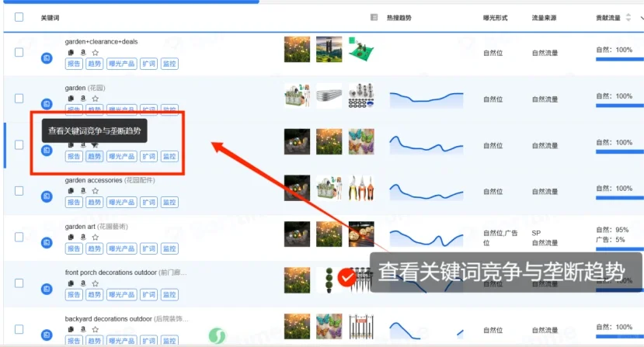644x347 pixels.
Task: Click trend chart for garden accessories
Action: click(x=426, y=192)
